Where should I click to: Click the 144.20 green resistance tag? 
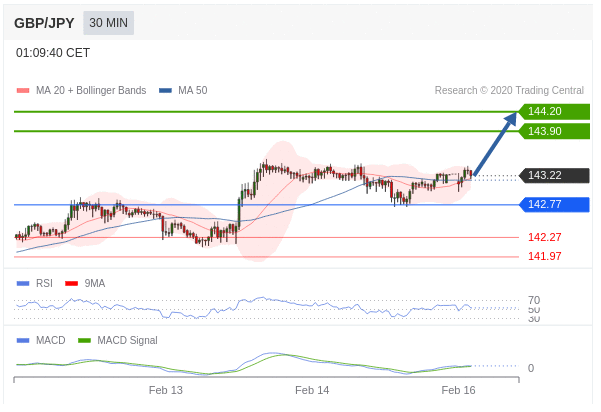(554, 112)
